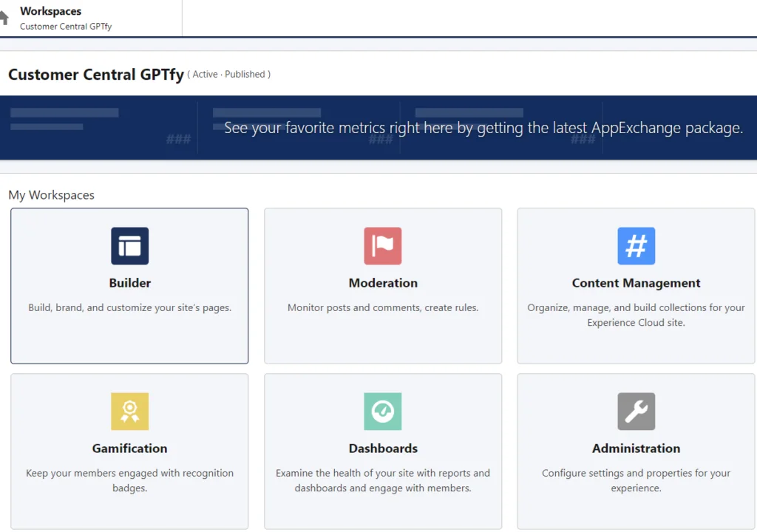
Task: Open Administration via its title
Action: click(636, 449)
